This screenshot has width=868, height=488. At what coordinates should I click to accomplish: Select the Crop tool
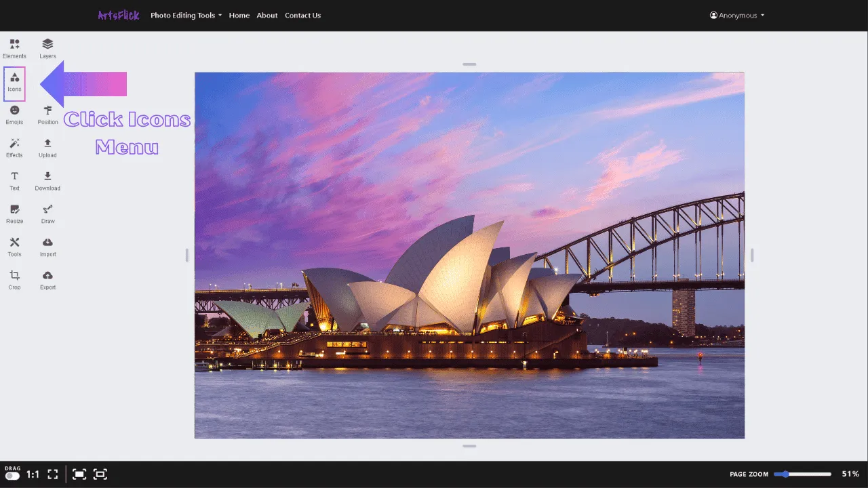14,279
